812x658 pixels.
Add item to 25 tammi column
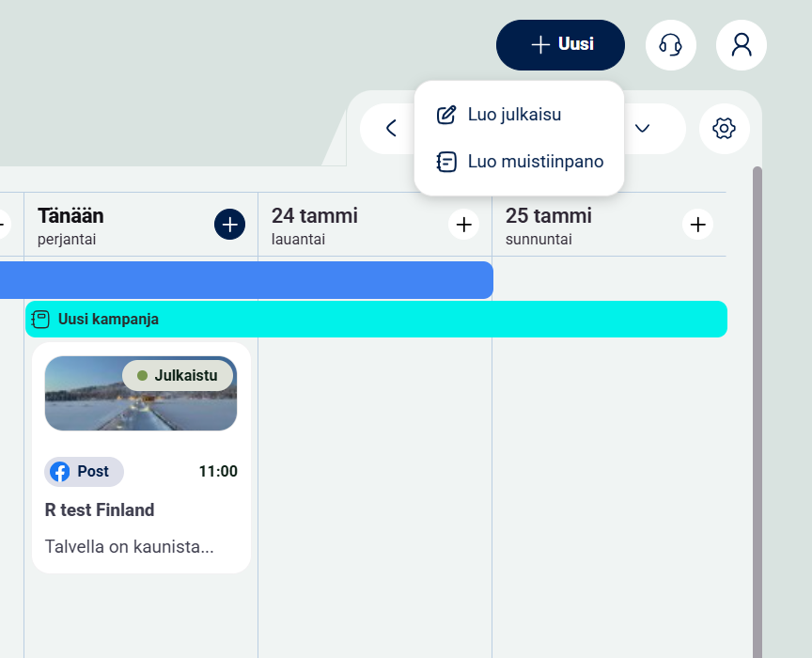click(x=697, y=225)
